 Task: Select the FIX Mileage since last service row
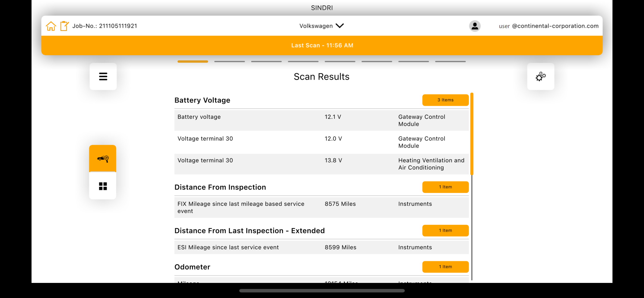tap(321, 207)
